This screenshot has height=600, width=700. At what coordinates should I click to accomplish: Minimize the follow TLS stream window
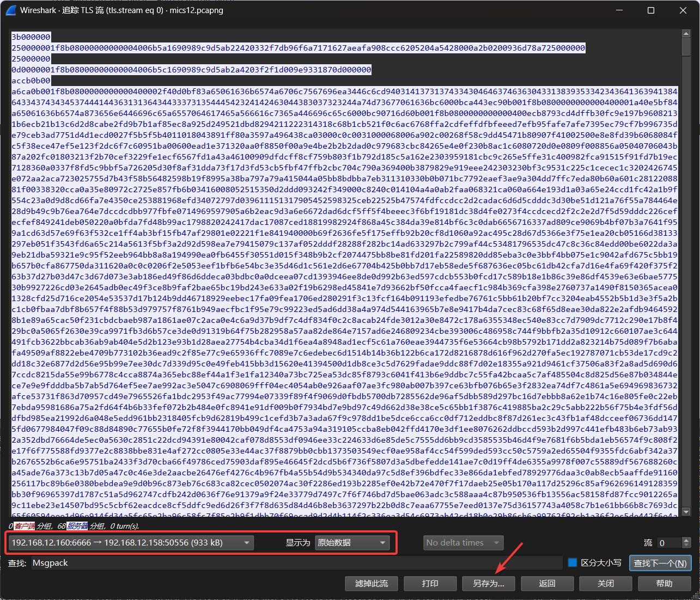click(618, 10)
